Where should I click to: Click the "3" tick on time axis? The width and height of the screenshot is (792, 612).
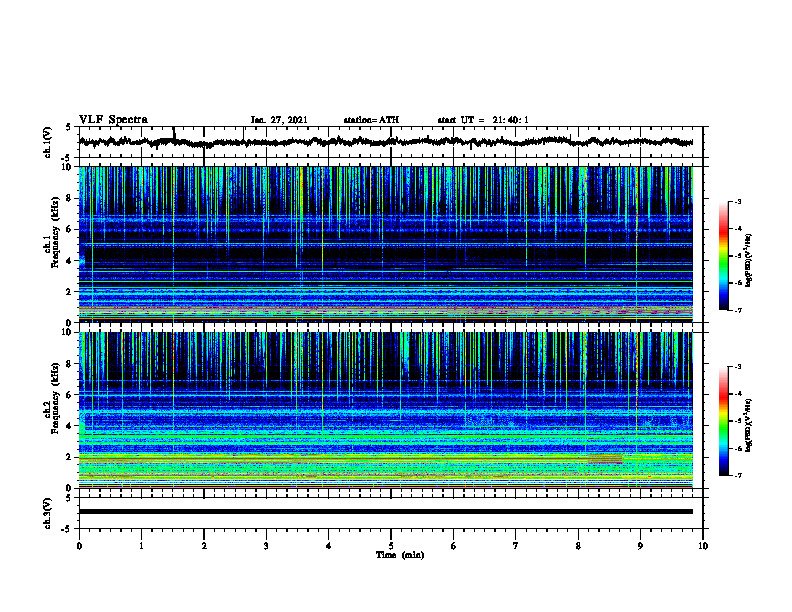point(266,546)
